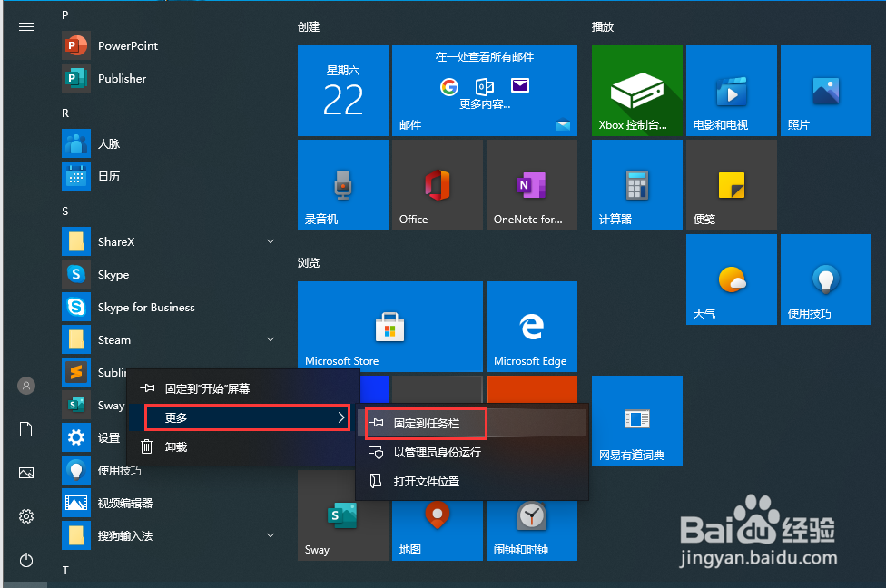886x588 pixels.
Task: Expand the Steam folder chevron
Action: [x=271, y=339]
